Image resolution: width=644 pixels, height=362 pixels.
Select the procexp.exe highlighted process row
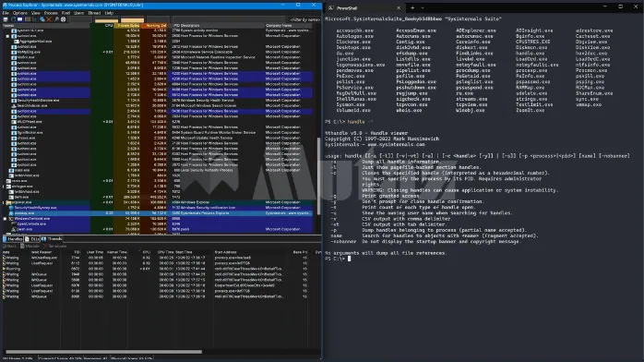click(x=158, y=213)
